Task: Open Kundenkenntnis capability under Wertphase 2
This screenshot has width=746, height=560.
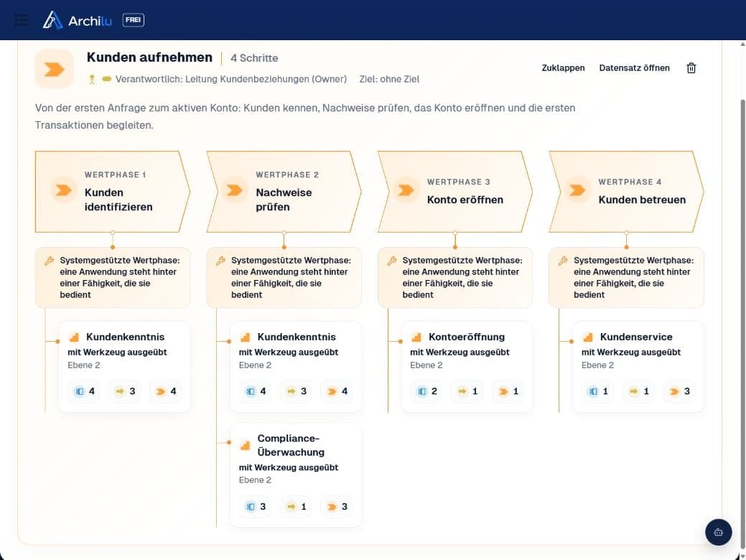Action: tap(295, 366)
